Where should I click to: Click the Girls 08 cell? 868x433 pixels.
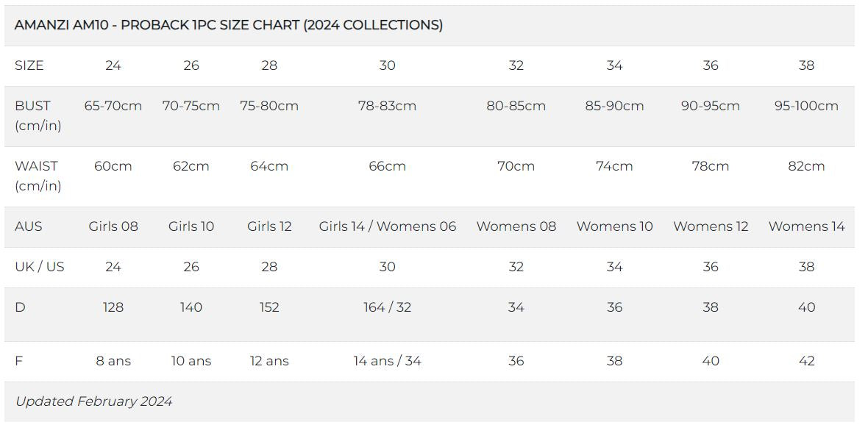[x=113, y=226]
